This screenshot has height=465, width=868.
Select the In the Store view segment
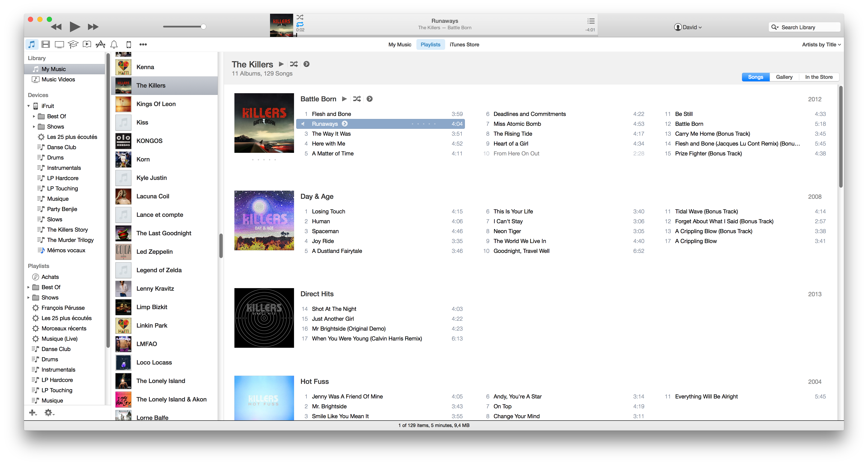click(819, 77)
